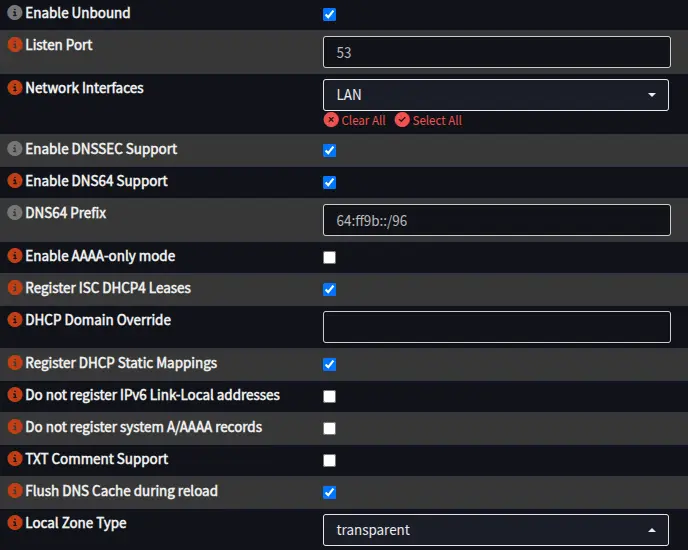
Task: Click Clear All under Network Interfaces
Action: pyautogui.click(x=355, y=120)
